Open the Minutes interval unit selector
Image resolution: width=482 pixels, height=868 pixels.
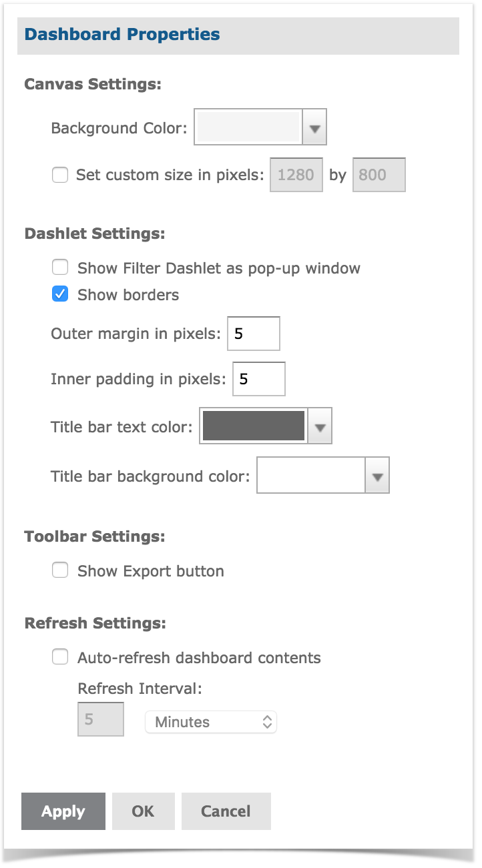tap(211, 722)
